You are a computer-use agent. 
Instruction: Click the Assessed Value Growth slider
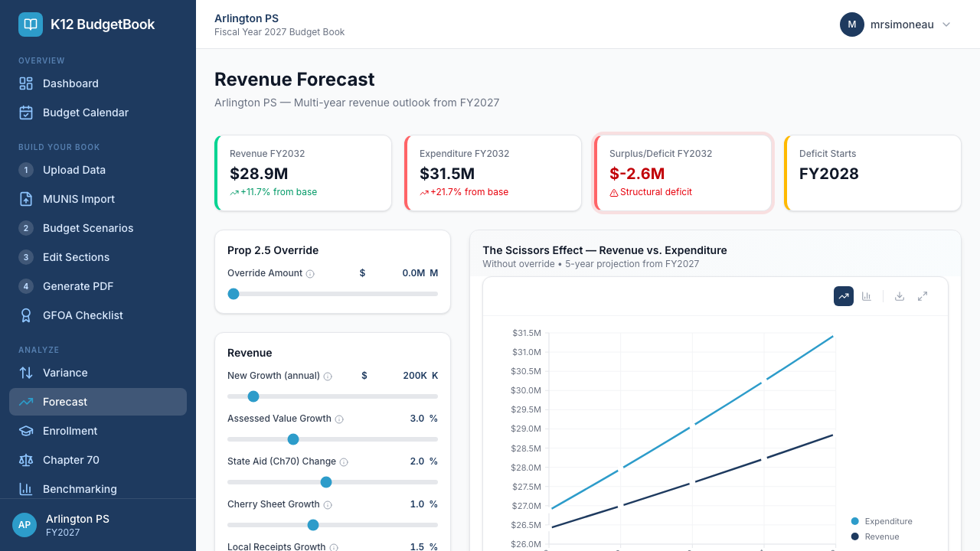click(x=332, y=439)
